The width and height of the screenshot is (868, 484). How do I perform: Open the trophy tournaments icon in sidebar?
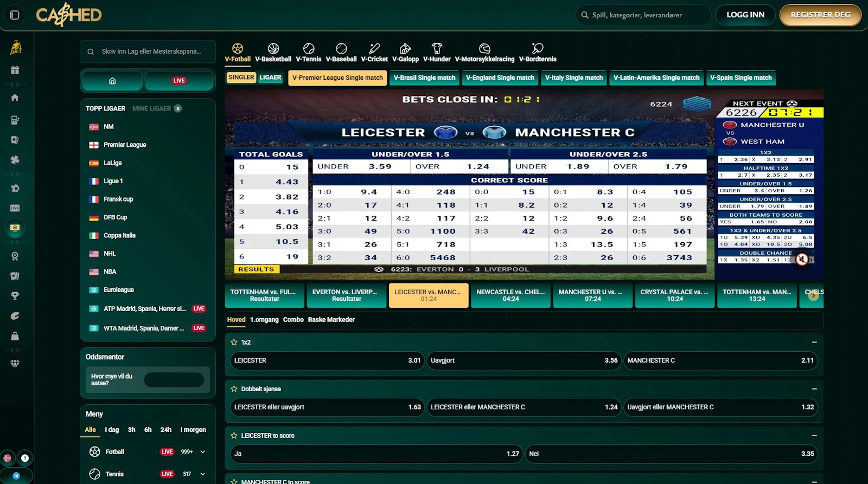(x=15, y=296)
